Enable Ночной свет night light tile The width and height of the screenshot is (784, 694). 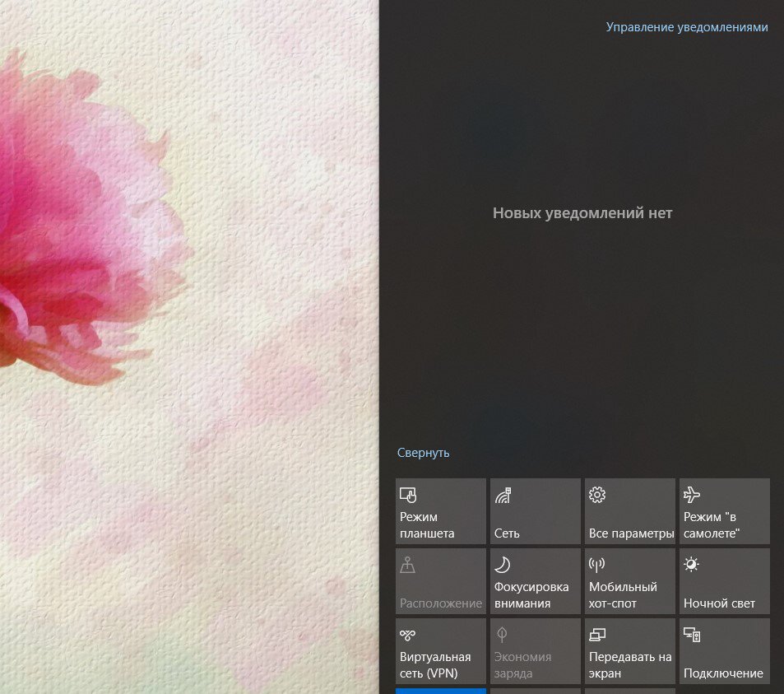[x=725, y=581]
